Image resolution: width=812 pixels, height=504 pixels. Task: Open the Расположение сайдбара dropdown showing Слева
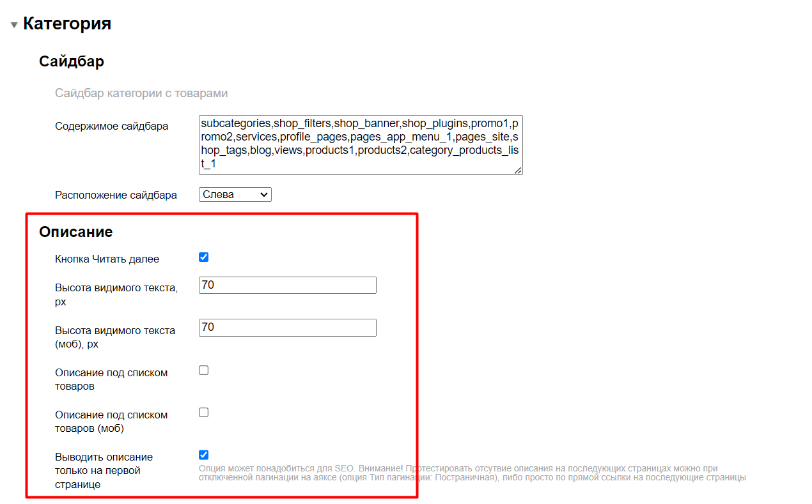click(235, 194)
